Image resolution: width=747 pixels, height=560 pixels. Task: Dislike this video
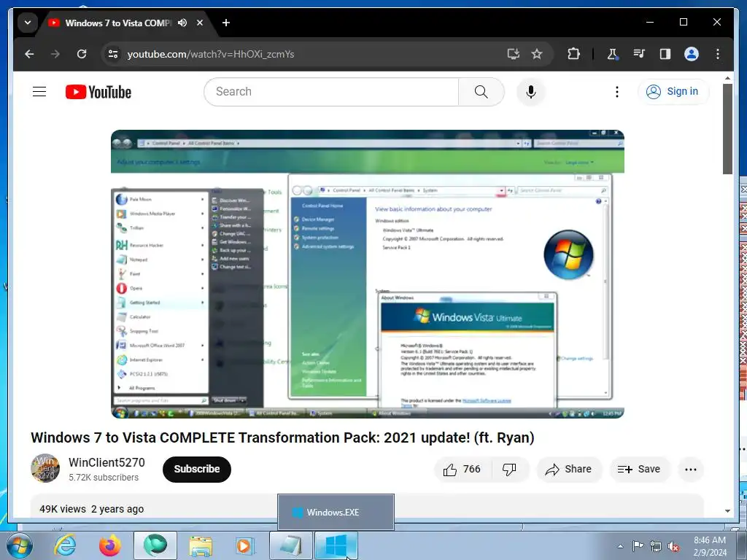point(509,470)
